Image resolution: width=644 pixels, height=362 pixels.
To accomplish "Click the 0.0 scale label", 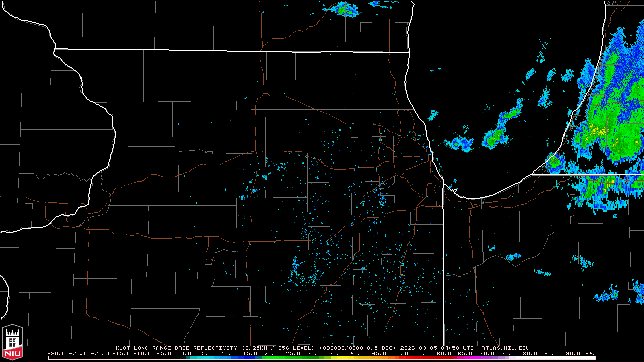I will coord(186,353).
